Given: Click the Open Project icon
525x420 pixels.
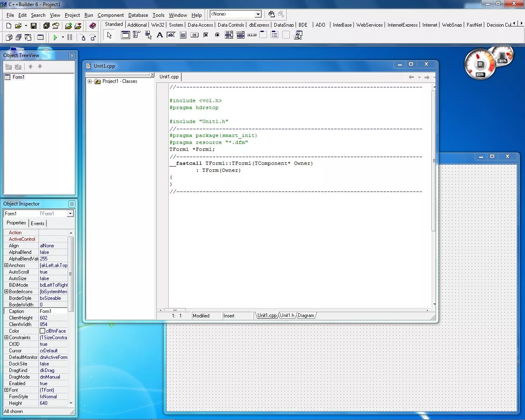Looking at the screenshot, I should (56, 26).
